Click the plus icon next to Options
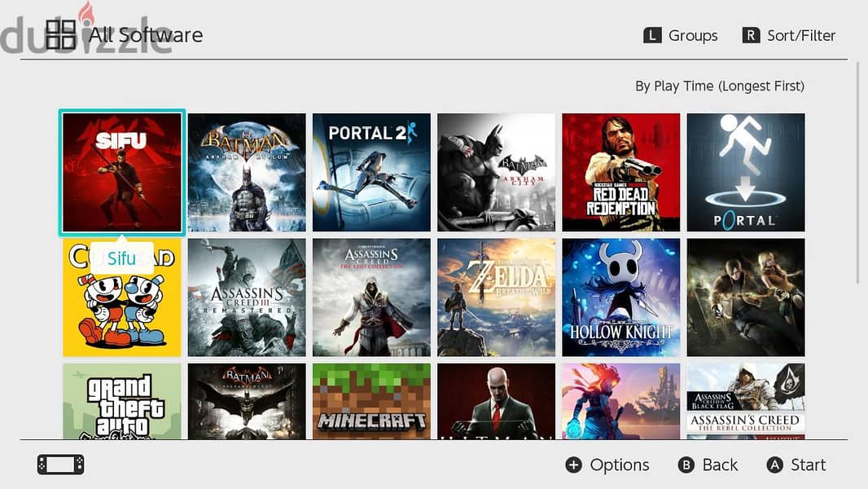 coord(573,465)
